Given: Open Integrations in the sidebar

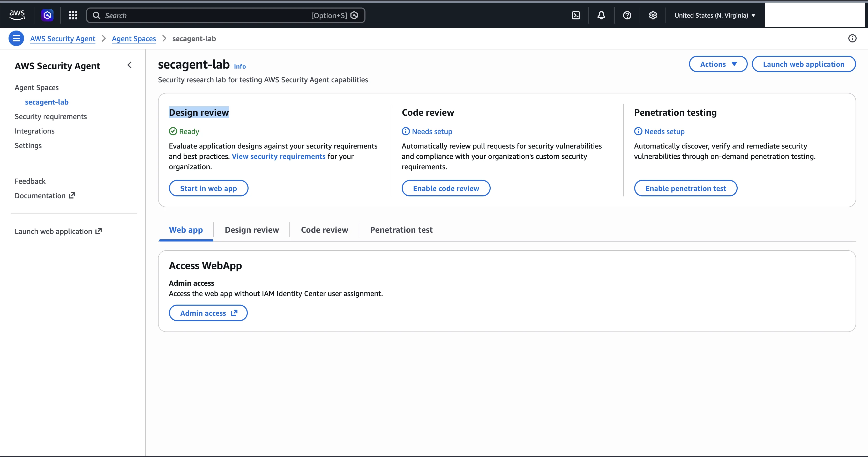Looking at the screenshot, I should [34, 131].
